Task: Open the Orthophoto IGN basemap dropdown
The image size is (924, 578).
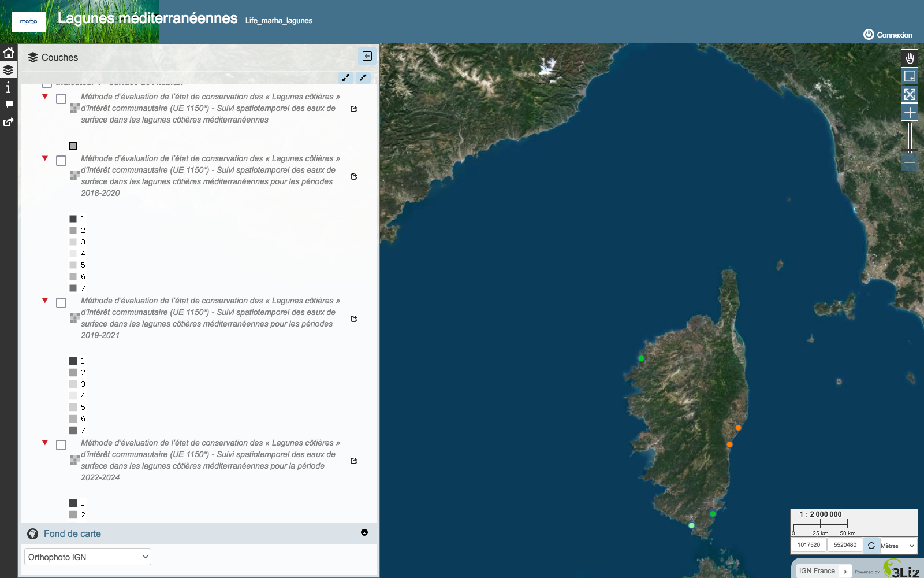Action: tap(87, 557)
